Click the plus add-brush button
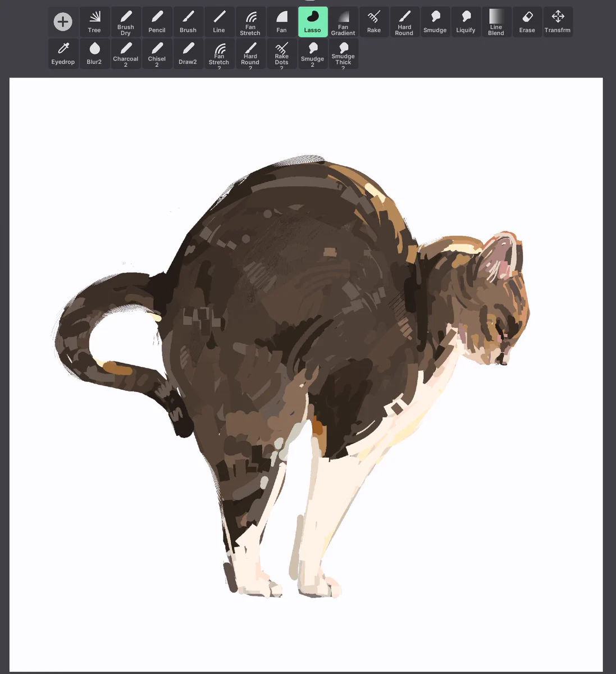616x674 pixels. coord(63,22)
